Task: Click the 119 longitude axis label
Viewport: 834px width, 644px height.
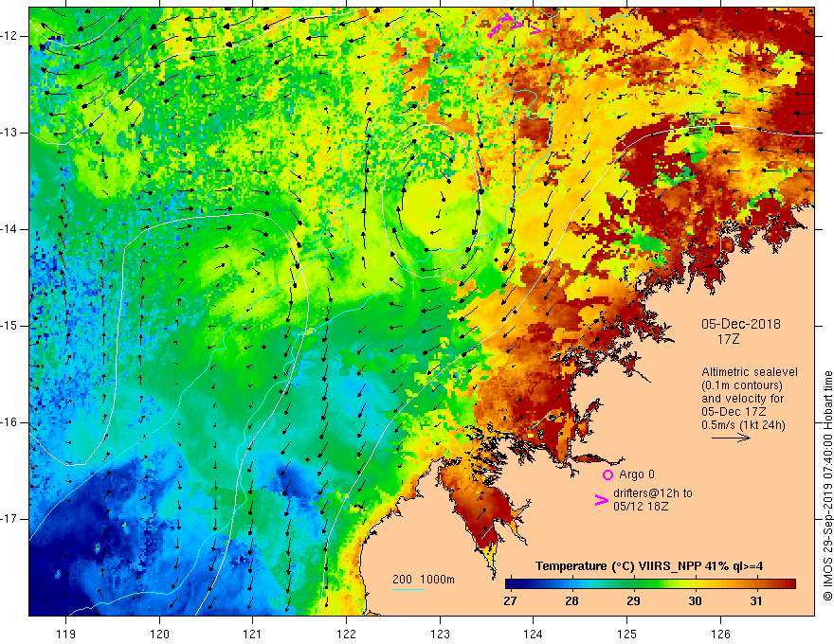Action: point(66,635)
